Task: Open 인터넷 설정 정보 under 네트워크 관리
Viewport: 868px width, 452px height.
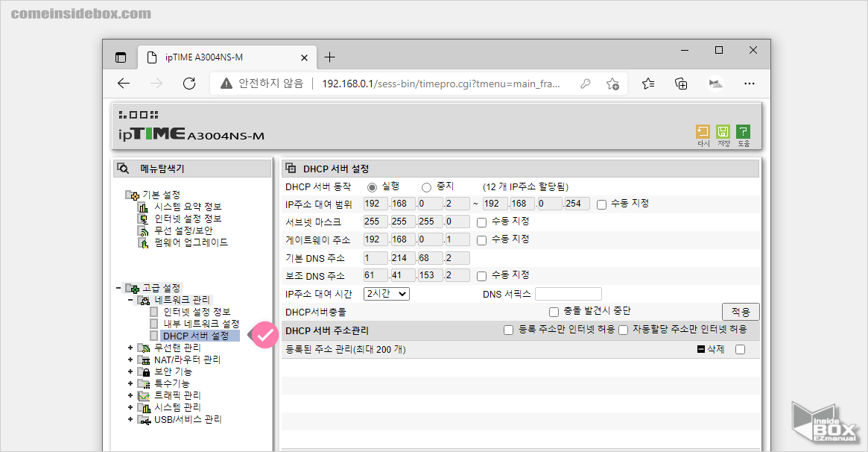Action: [x=197, y=312]
